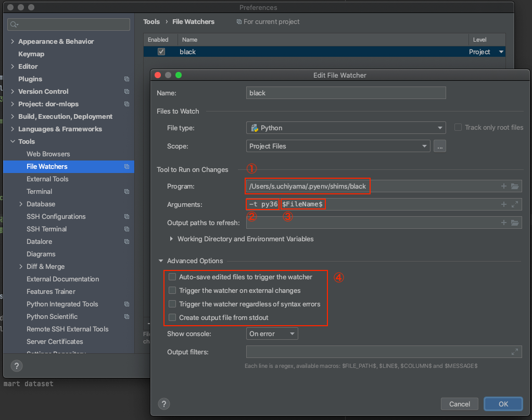This screenshot has width=532, height=420.
Task: Select External Documentation settings page
Action: tap(63, 279)
